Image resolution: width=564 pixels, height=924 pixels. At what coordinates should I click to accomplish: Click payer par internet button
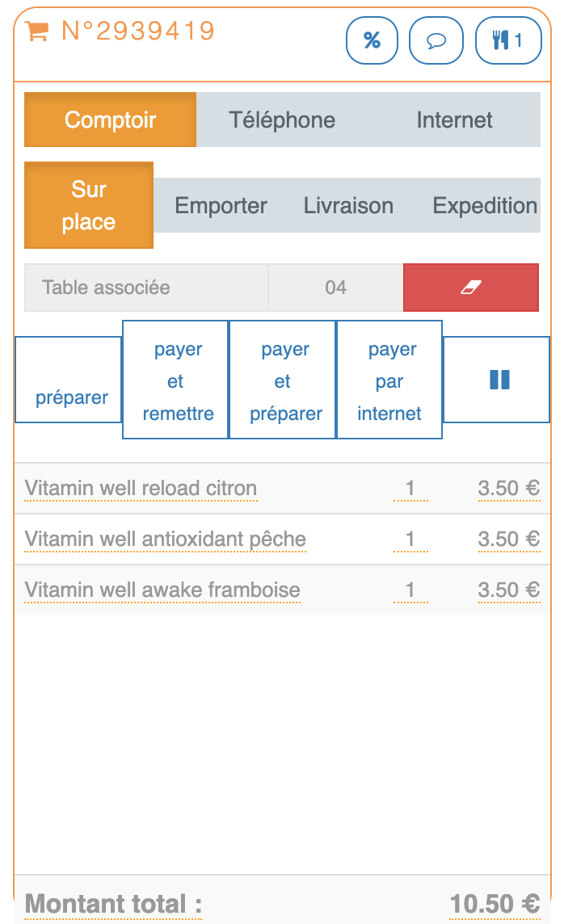click(389, 380)
